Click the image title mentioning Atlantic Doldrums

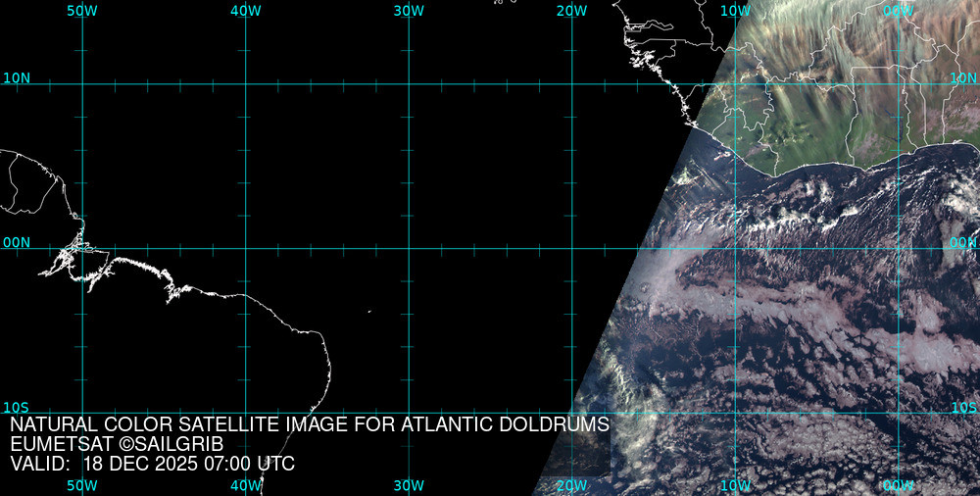[310, 424]
